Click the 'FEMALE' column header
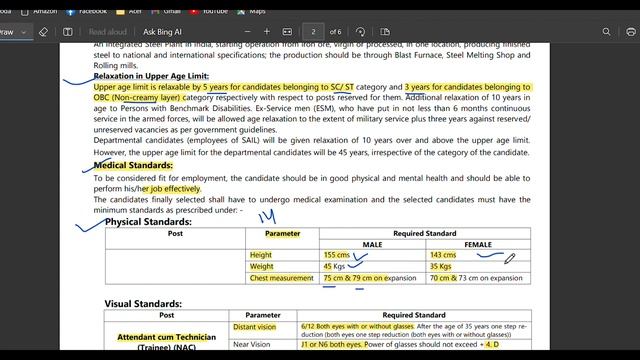640x360 pixels. pyautogui.click(x=478, y=244)
